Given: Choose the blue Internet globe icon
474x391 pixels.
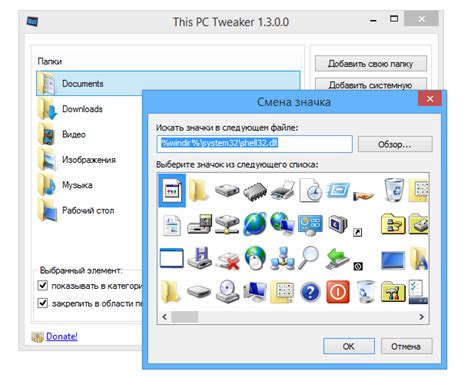Looking at the screenshot, I should click(255, 224).
